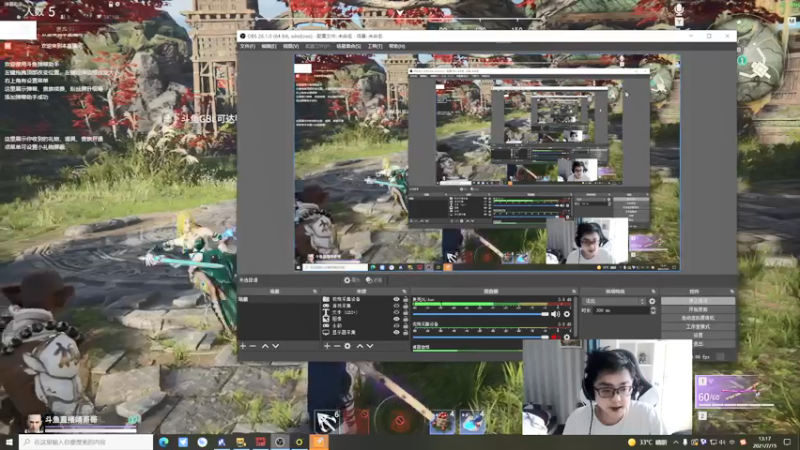800x450 pixels.
Task: Add a new source with the plus icon
Action: [327, 346]
